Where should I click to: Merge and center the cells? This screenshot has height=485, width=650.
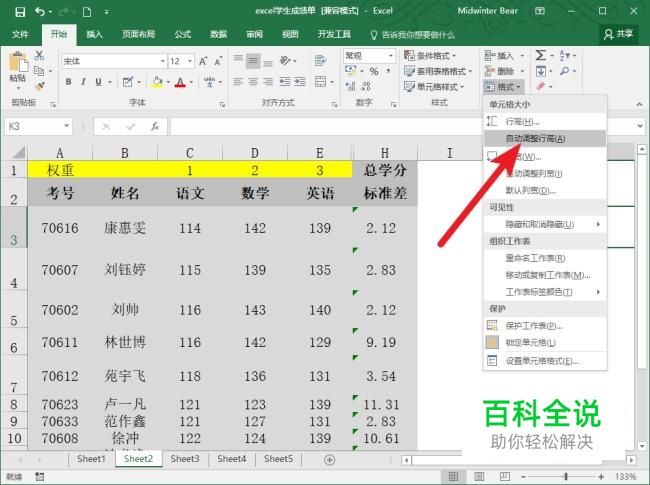[x=320, y=81]
